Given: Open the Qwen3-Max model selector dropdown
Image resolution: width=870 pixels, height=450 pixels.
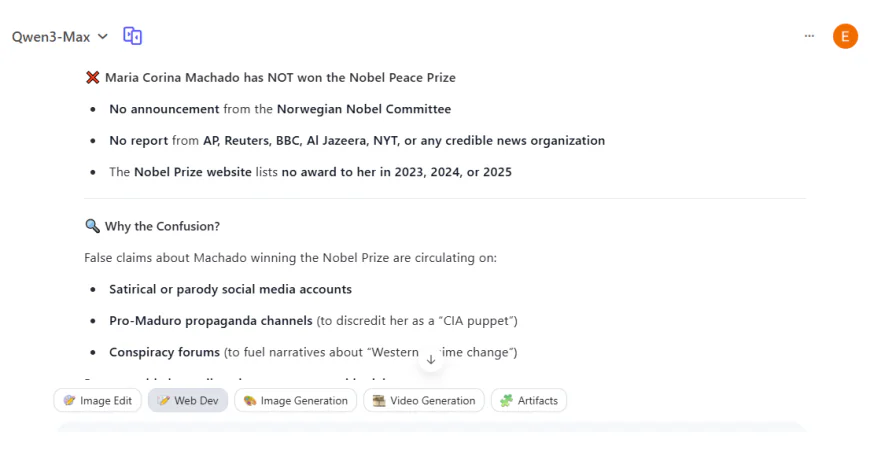Looking at the screenshot, I should [x=60, y=37].
